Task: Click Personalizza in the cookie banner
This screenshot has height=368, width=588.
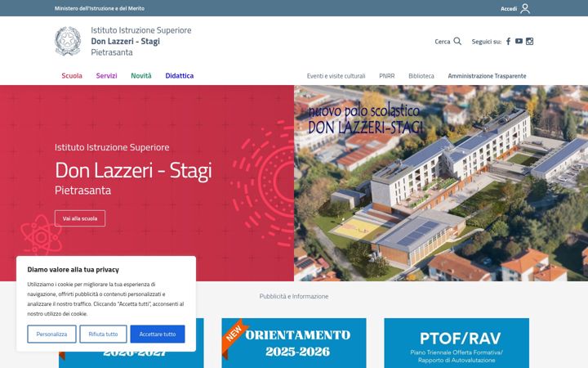Action: (x=51, y=334)
